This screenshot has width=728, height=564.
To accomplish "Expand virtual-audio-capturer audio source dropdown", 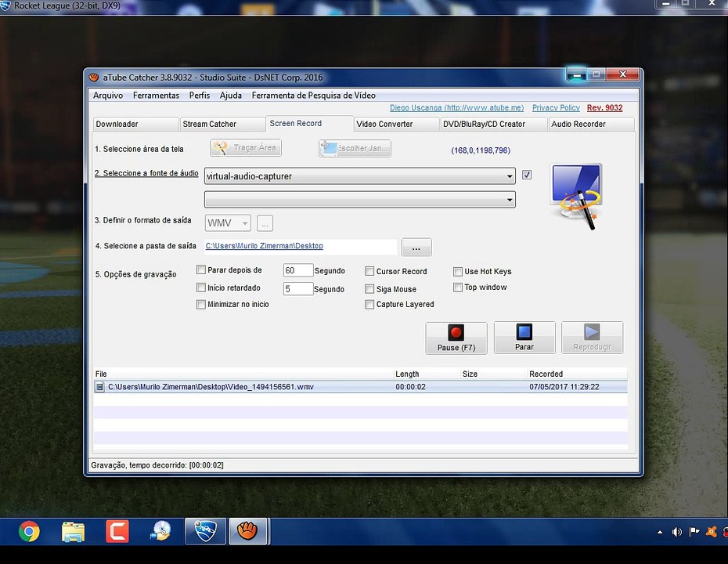I will tap(360, 176).
